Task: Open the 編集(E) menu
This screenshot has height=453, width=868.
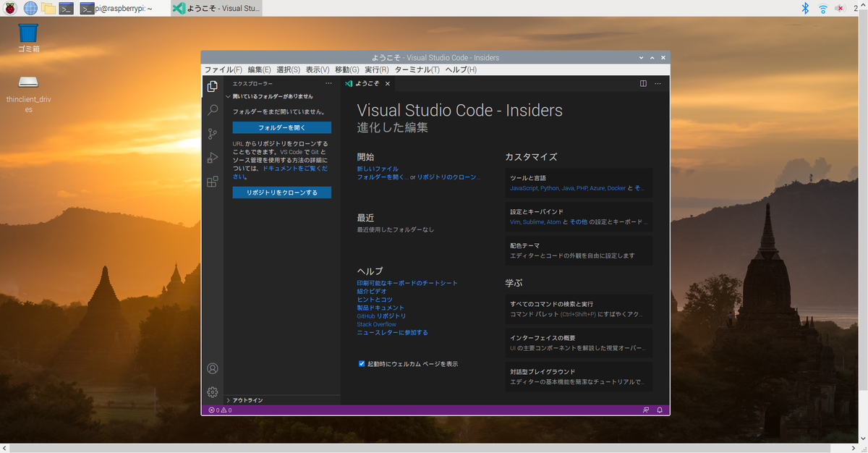Action: coord(259,69)
